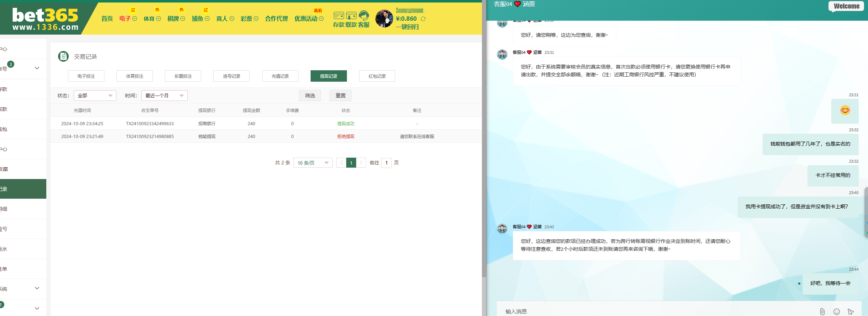Click the withdrawal (取款) icon
Viewport: 868px width, 316px height.
(x=351, y=16)
